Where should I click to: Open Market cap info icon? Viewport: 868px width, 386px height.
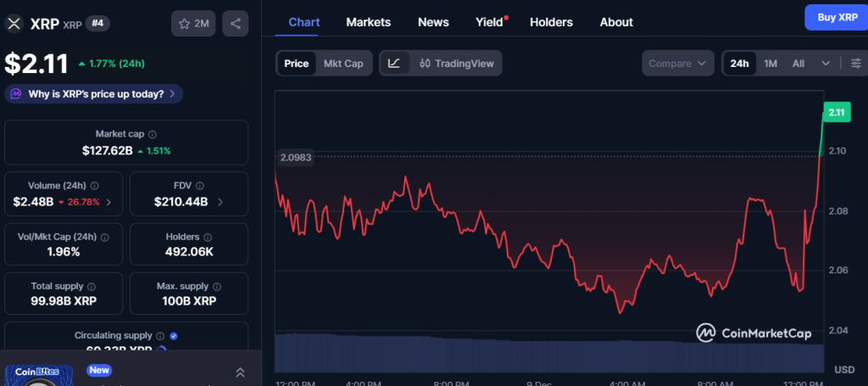(x=153, y=135)
